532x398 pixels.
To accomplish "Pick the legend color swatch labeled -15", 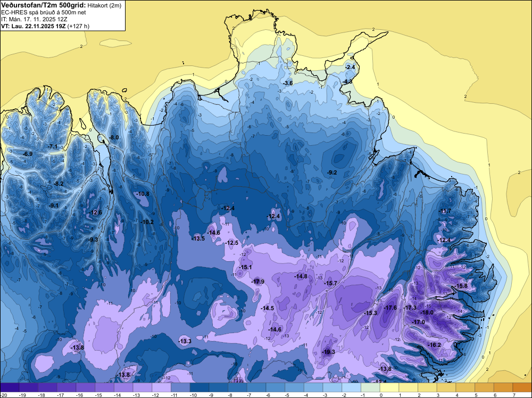I will point(104,387).
